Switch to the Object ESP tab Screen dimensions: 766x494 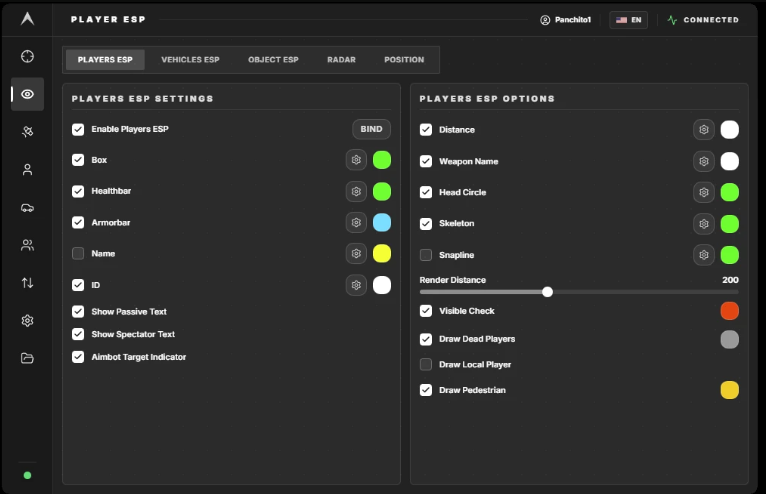pyautogui.click(x=273, y=60)
